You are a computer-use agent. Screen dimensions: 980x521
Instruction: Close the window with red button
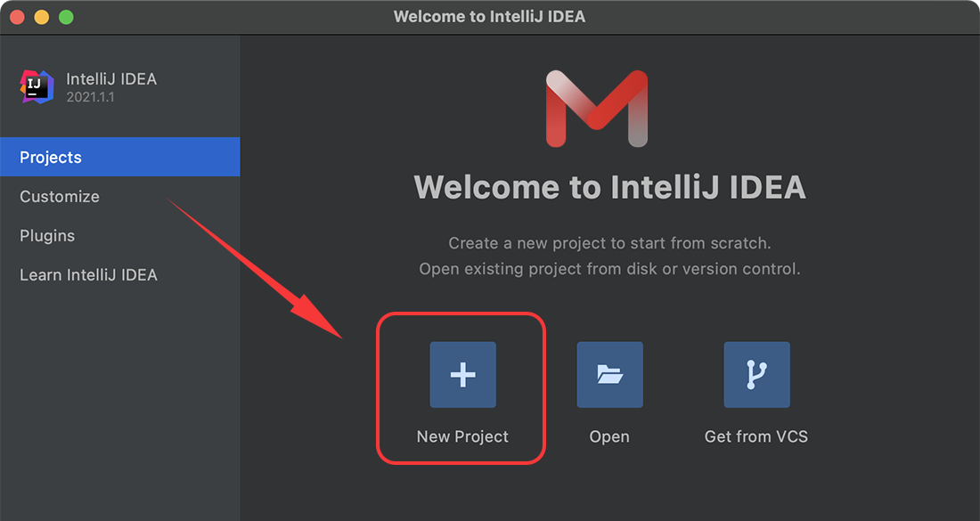pyautogui.click(x=18, y=17)
